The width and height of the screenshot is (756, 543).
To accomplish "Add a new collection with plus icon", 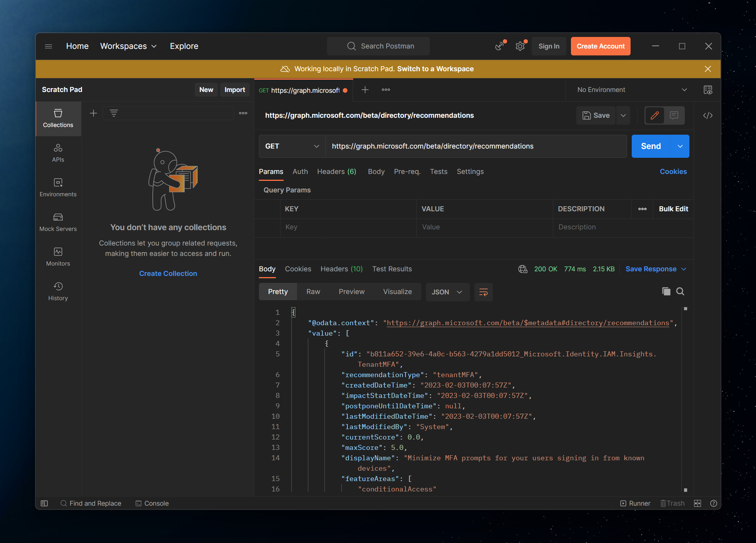I will tap(93, 113).
